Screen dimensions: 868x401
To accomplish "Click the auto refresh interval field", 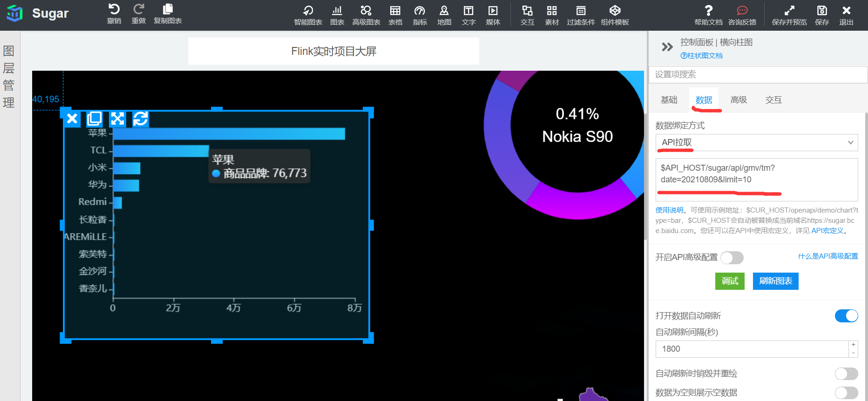I will (x=752, y=349).
